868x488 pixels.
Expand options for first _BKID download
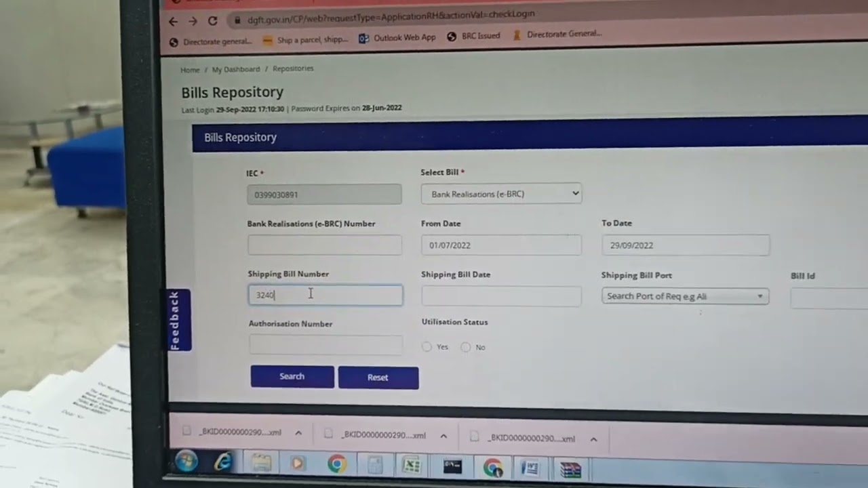click(298, 433)
